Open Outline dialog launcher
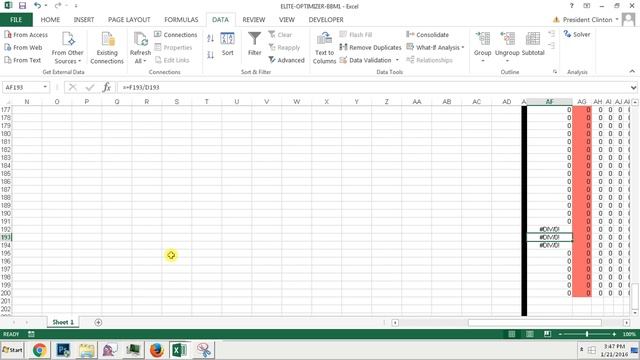 pyautogui.click(x=555, y=72)
